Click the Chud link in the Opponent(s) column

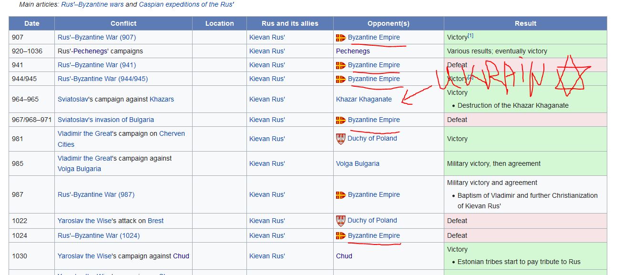(344, 256)
